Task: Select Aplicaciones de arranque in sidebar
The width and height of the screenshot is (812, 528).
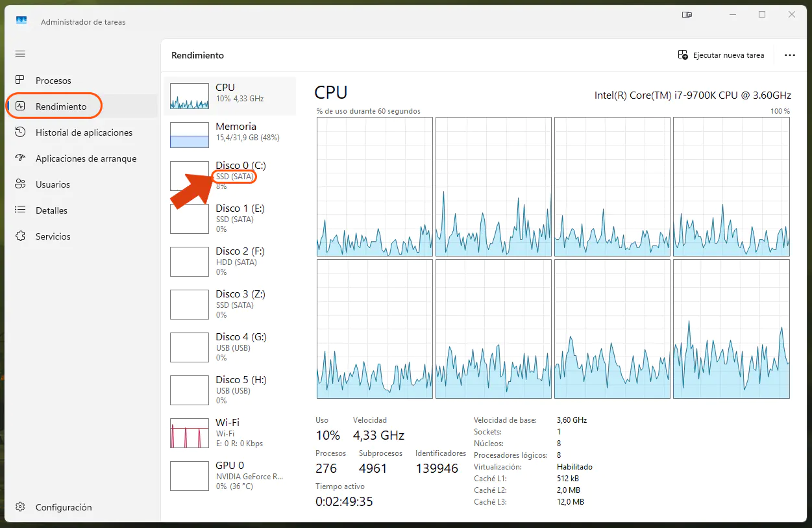Action: coord(85,158)
